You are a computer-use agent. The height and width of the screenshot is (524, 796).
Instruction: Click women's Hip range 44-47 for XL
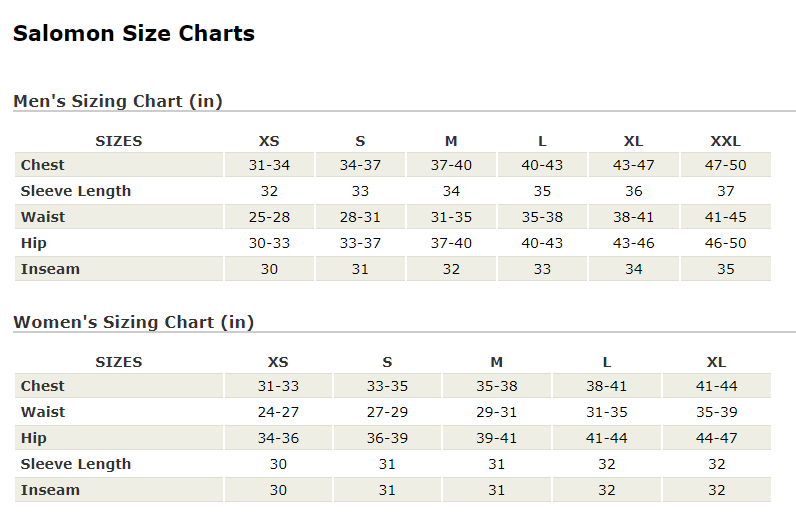point(716,438)
